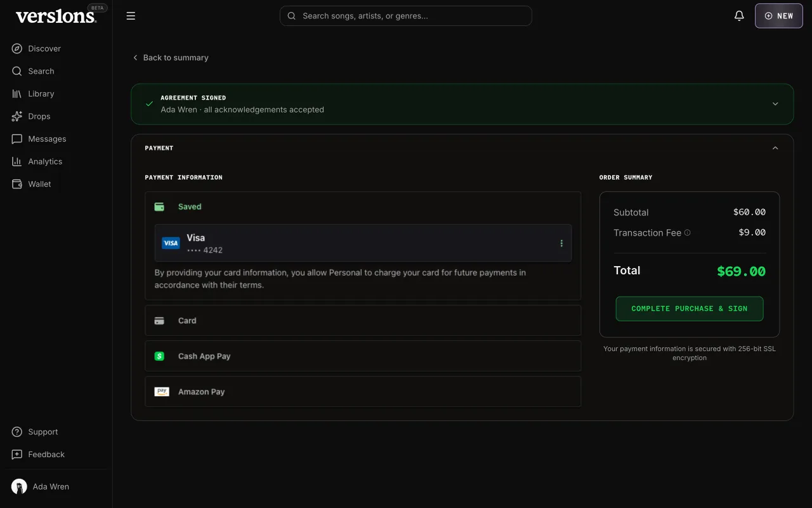The width and height of the screenshot is (812, 508).
Task: Click the Versions logo
Action: click(56, 17)
